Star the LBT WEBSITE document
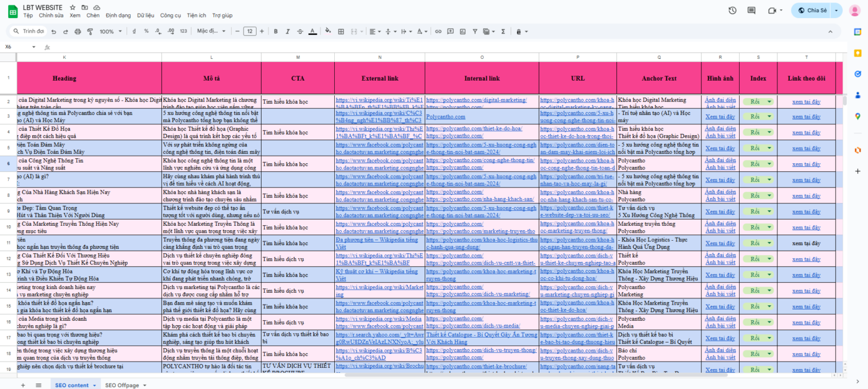Viewport: 868px width, 389px height. (73, 7)
